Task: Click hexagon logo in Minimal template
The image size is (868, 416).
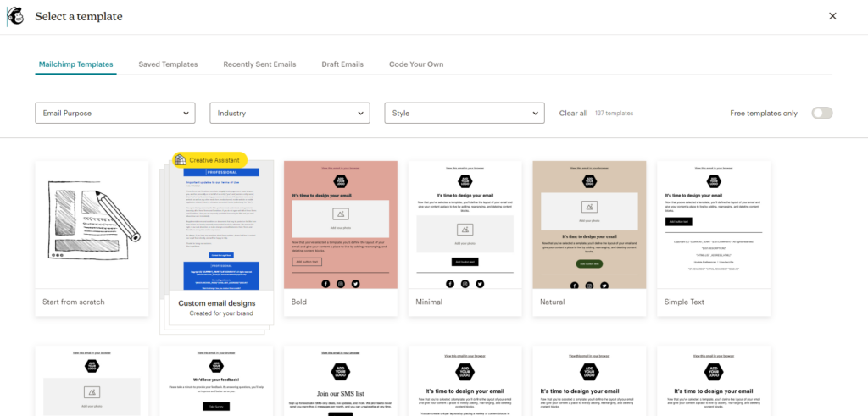Action: (x=465, y=181)
